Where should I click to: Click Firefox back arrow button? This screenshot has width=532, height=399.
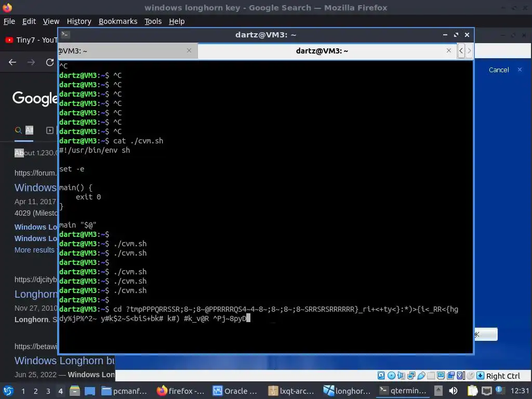pyautogui.click(x=12, y=62)
